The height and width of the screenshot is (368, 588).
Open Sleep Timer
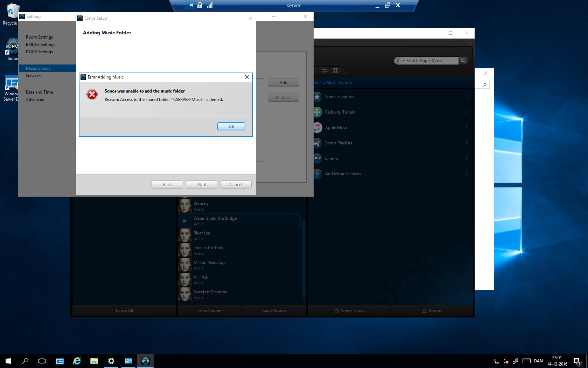(349, 311)
